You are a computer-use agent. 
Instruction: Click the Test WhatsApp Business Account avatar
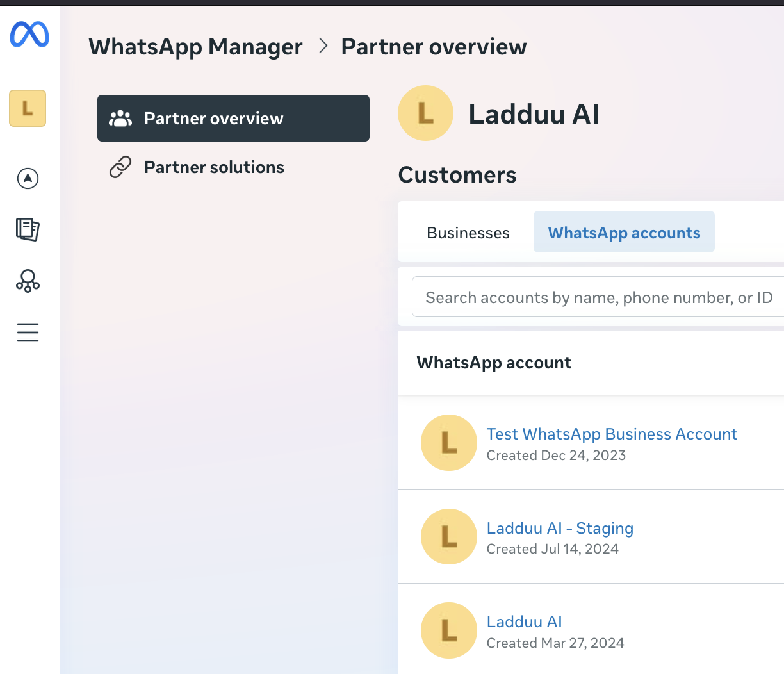[449, 443]
